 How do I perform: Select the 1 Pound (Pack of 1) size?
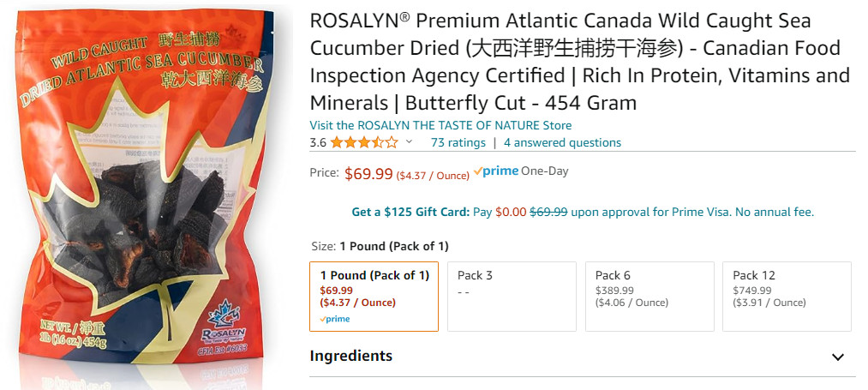coord(374,296)
